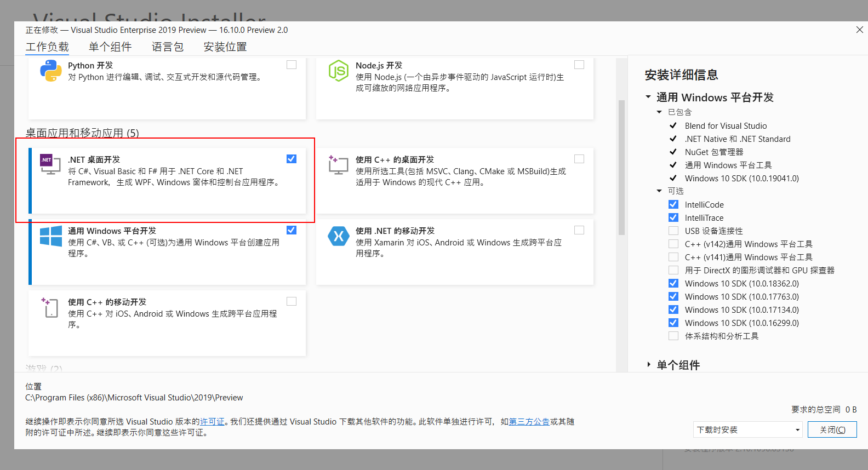Image resolution: width=868 pixels, height=470 pixels.
Task: Select Blend for Visual Studio item
Action: [726, 126]
